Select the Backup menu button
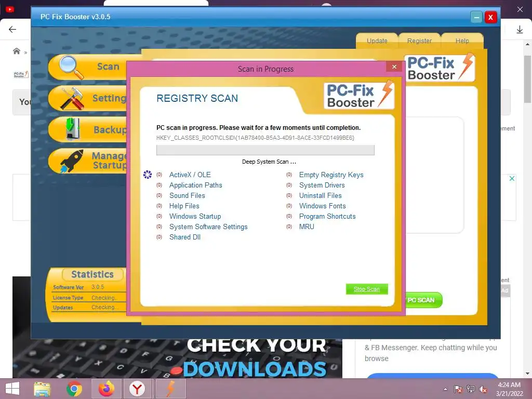Screen dimensions: 532x399 87,129
